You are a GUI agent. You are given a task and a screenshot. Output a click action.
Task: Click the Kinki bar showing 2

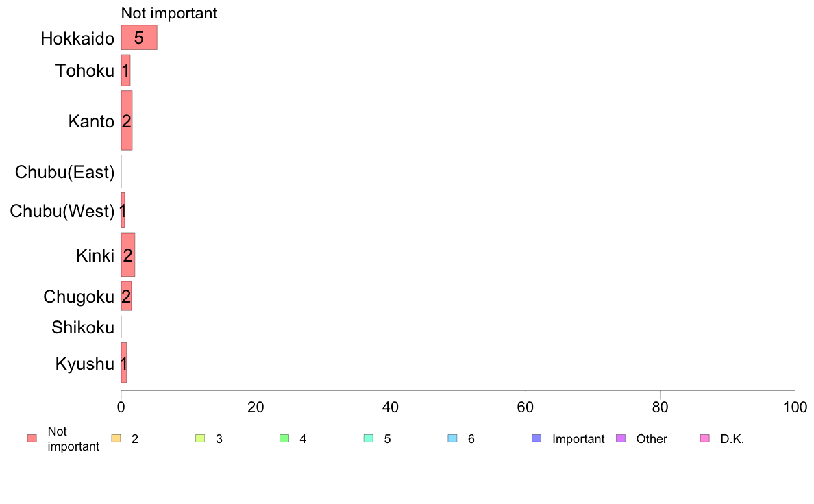point(128,256)
